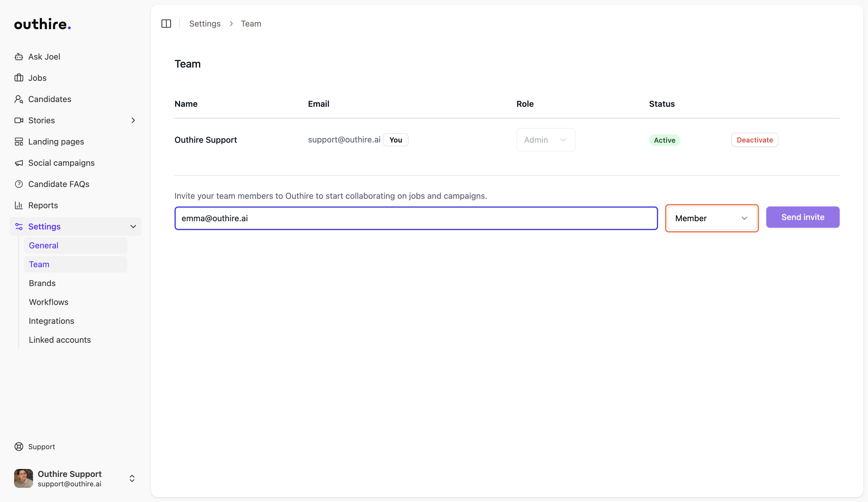
Task: Collapse the Settings section chevron
Action: point(133,226)
